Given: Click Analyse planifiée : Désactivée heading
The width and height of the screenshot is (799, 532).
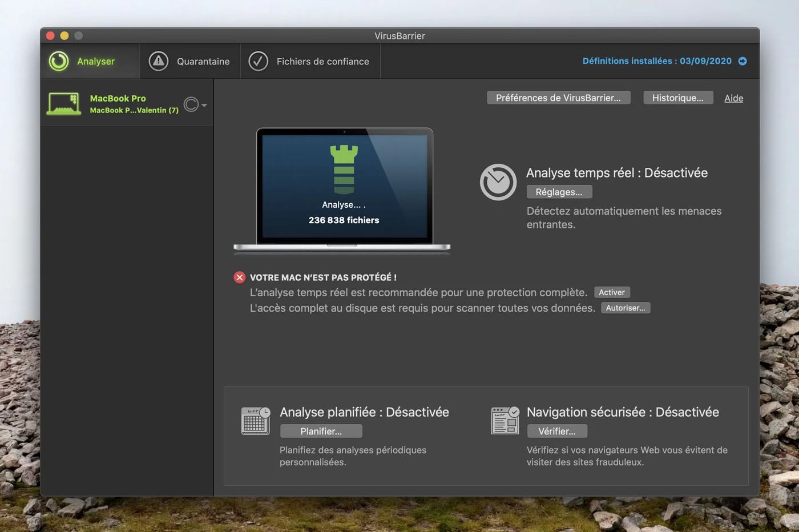Looking at the screenshot, I should coord(364,412).
